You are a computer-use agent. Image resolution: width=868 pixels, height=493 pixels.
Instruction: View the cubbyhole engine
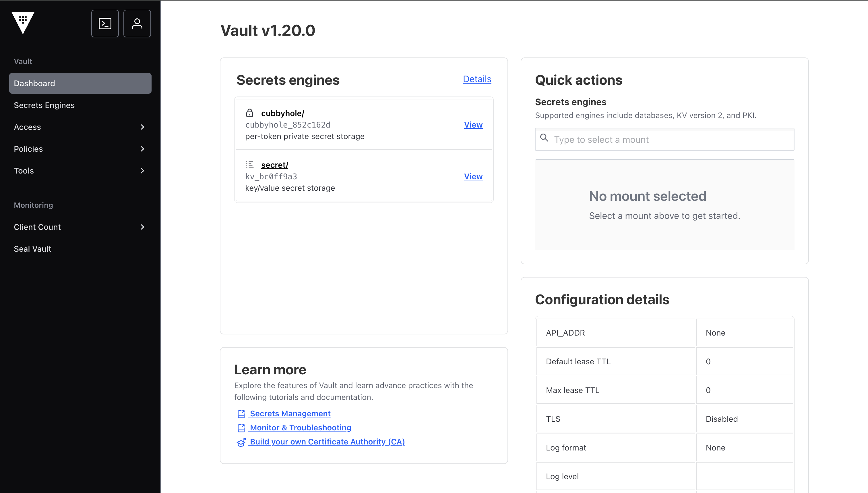(x=473, y=125)
